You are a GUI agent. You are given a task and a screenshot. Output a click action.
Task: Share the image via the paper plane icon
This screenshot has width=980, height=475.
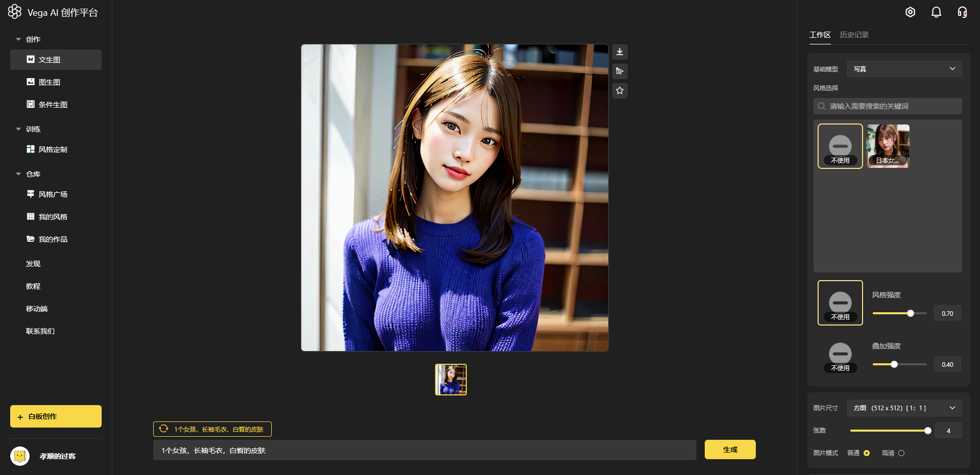[619, 71]
